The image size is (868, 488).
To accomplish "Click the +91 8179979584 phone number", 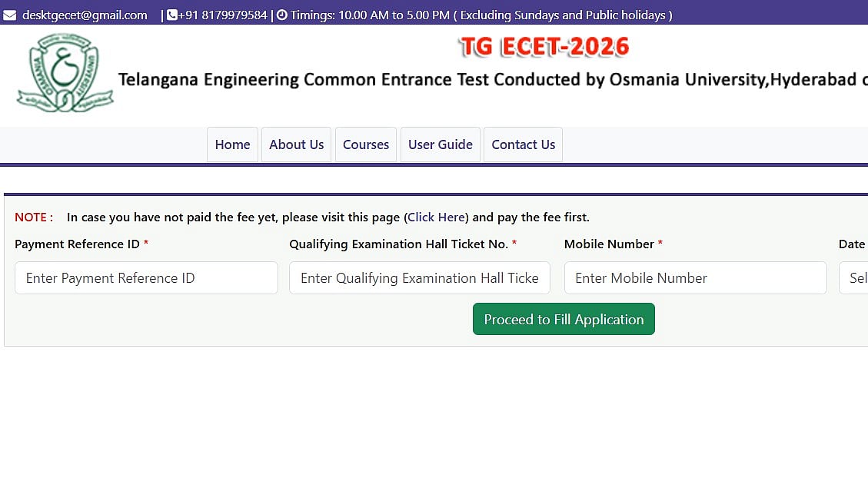I will [x=222, y=15].
